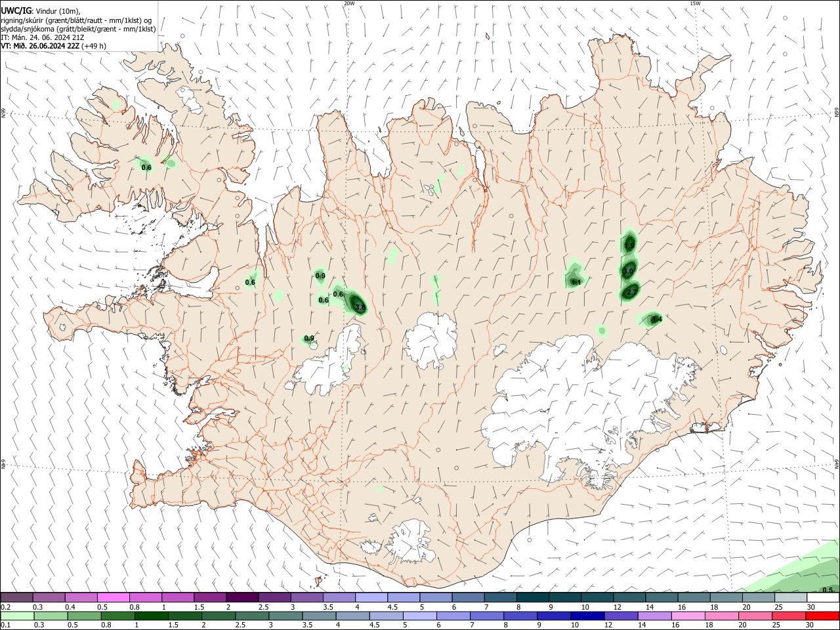Select the darkest green swatch between 1 and 1.5 on the lower scale
The height and width of the screenshot is (630, 840).
[151, 616]
